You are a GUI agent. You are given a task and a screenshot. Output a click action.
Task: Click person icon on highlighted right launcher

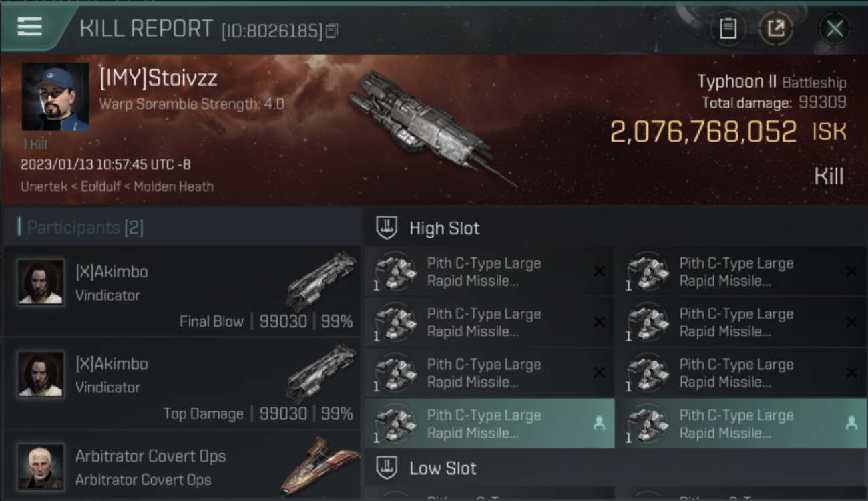pos(851,423)
